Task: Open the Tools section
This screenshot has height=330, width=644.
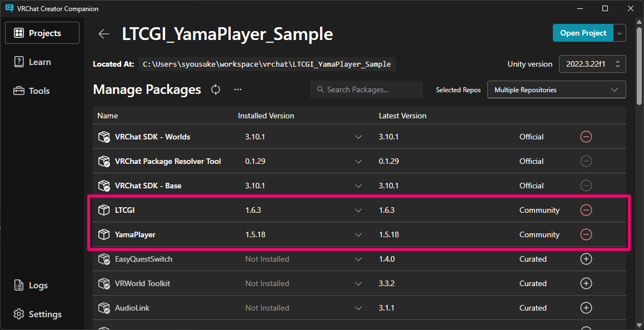Action: [x=39, y=91]
